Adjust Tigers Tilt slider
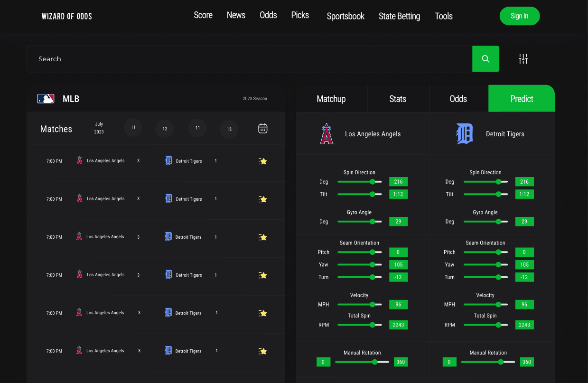 click(485, 194)
